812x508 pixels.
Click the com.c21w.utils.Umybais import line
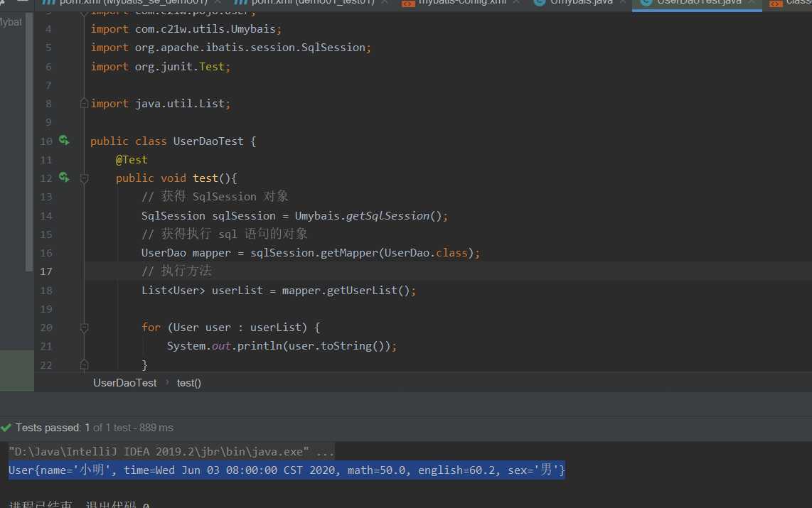click(x=186, y=29)
